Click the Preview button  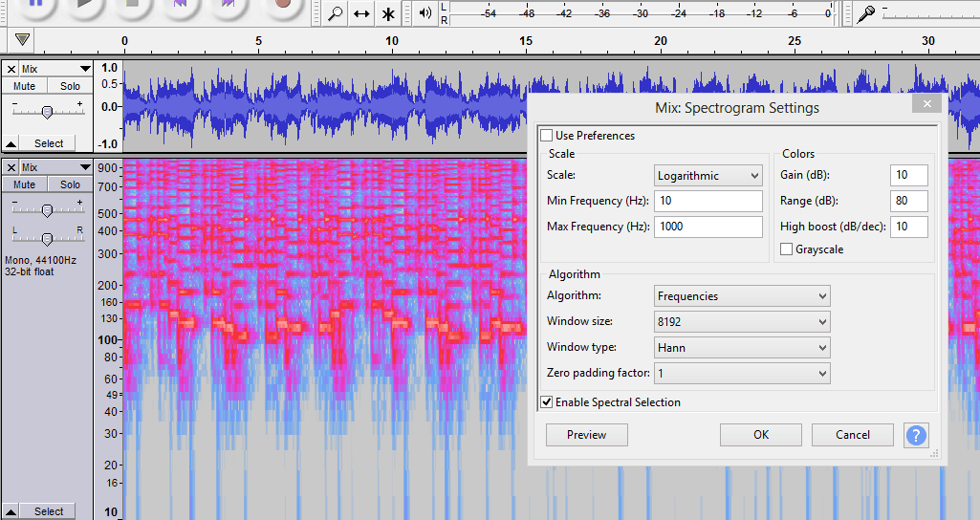click(586, 435)
